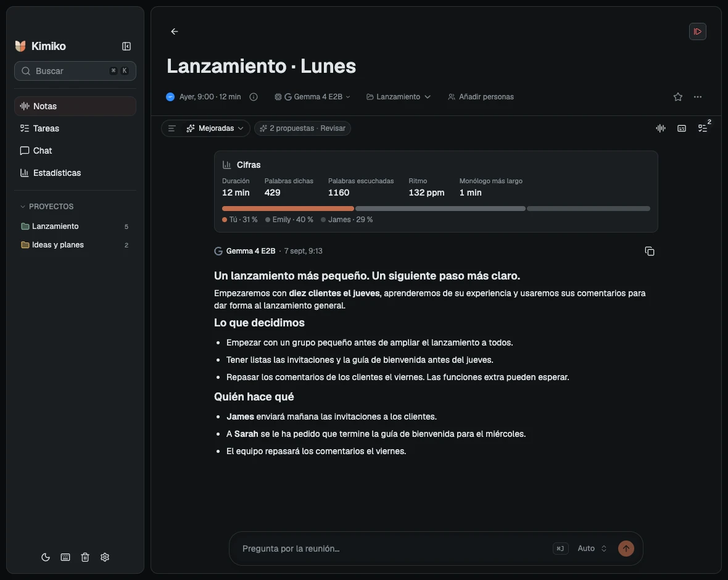
Task: Open the Lanzamiento project folder
Action: tap(75, 226)
